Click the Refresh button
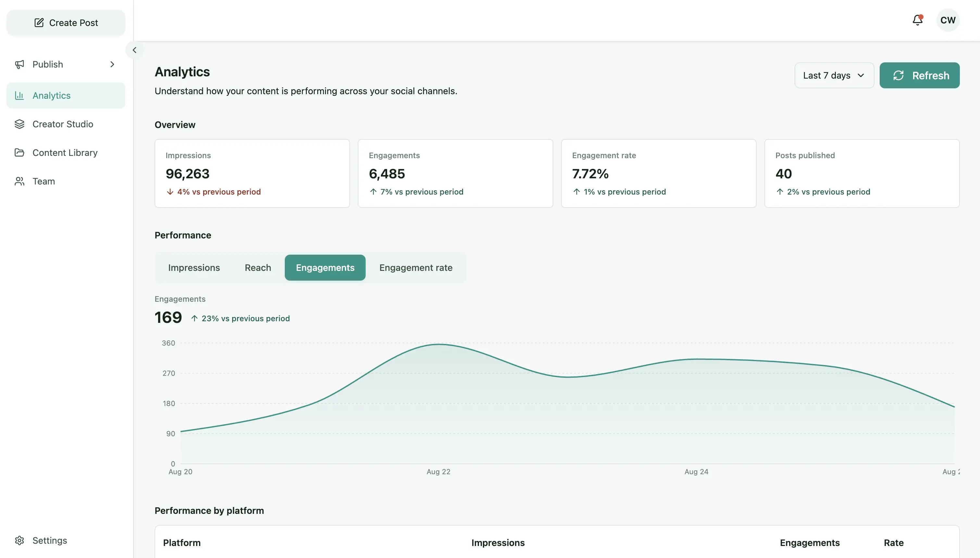This screenshot has width=980, height=558. [x=920, y=75]
